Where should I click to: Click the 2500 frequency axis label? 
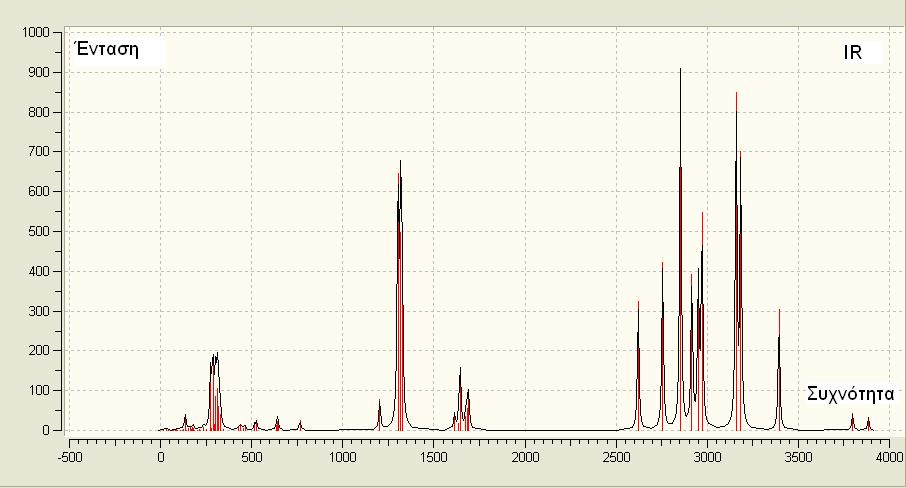click(616, 458)
